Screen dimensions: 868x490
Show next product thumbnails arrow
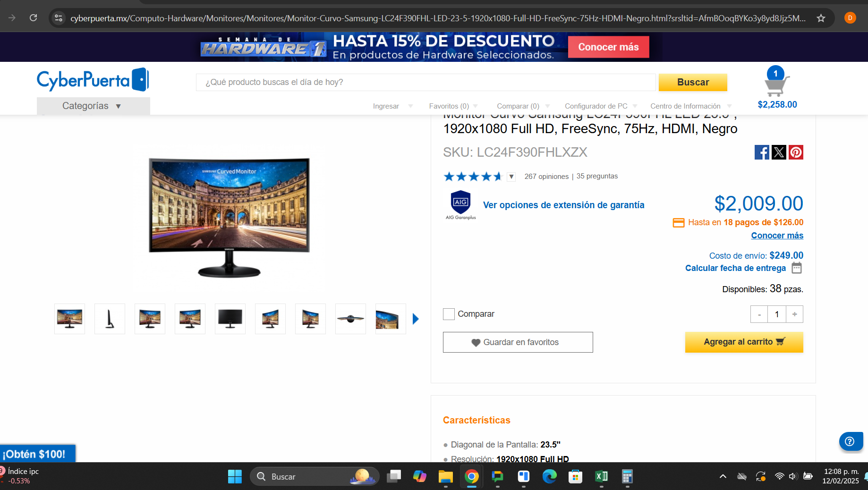click(x=416, y=319)
